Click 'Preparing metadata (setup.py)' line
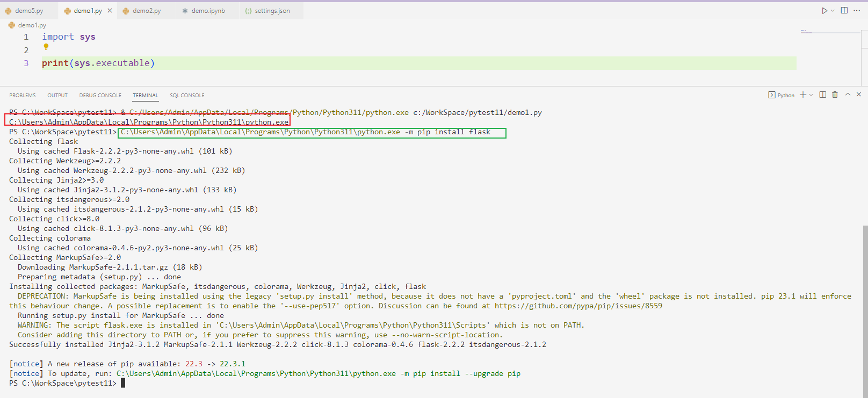The image size is (868, 398). 99,277
